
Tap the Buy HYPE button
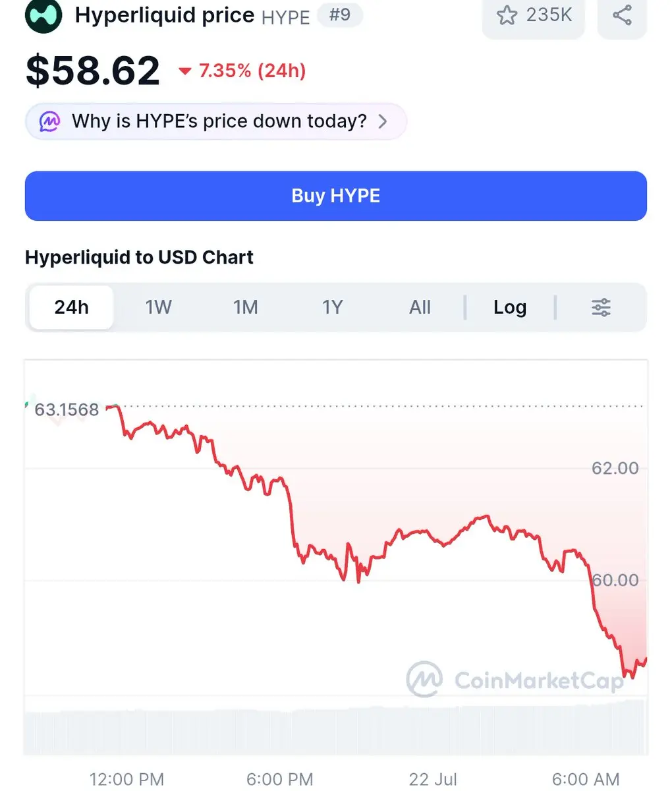(x=336, y=196)
